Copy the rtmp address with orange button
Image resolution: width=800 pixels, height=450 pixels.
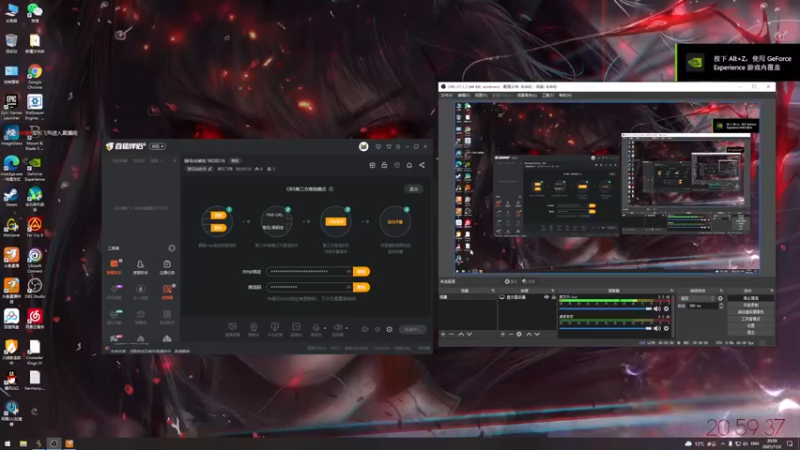[x=361, y=271]
